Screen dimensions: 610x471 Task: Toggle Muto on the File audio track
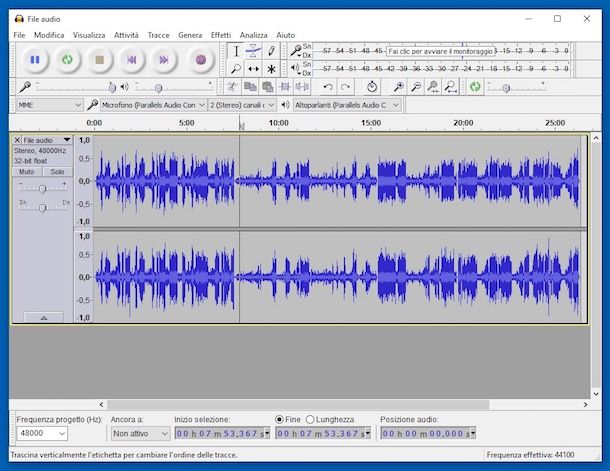(x=26, y=172)
